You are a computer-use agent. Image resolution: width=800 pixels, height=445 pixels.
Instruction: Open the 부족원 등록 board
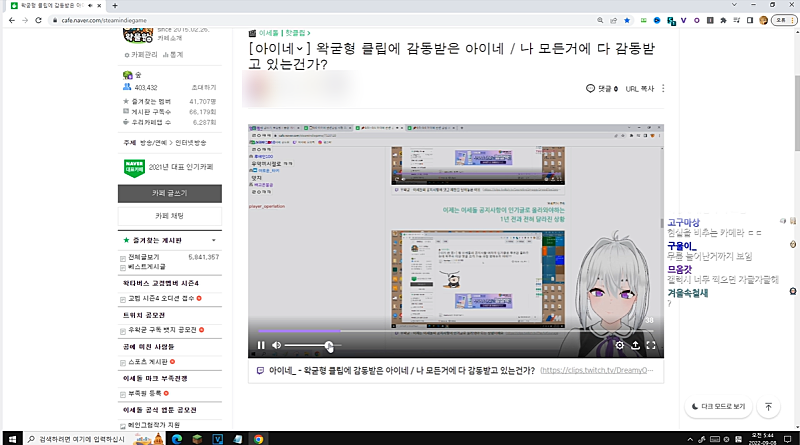pos(144,393)
